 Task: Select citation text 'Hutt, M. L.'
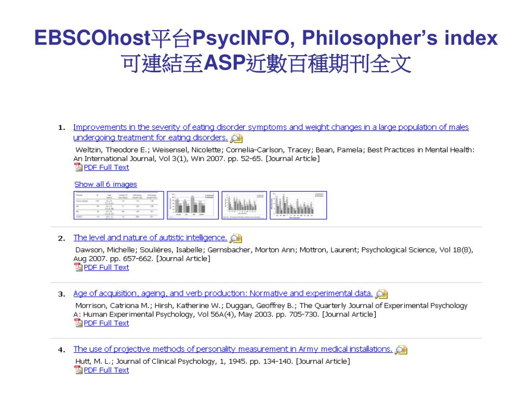[x=94, y=362]
